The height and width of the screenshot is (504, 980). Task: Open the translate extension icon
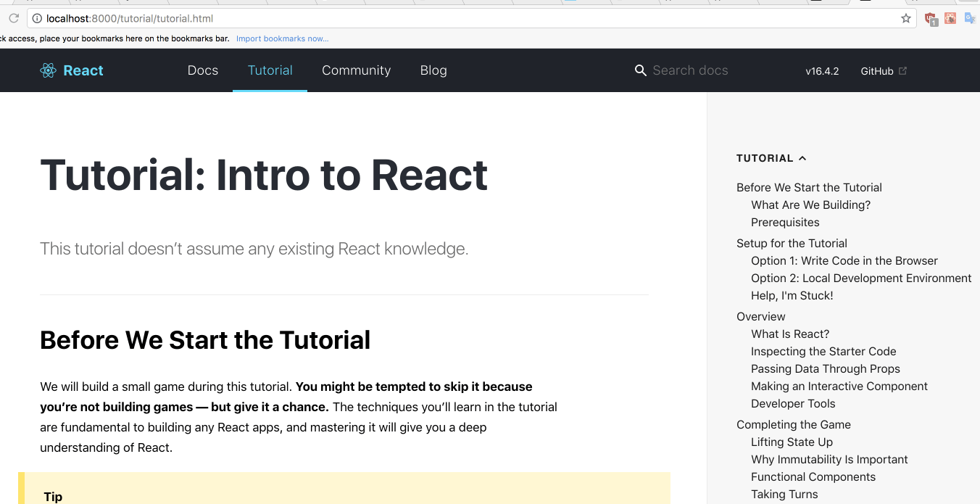[969, 18]
